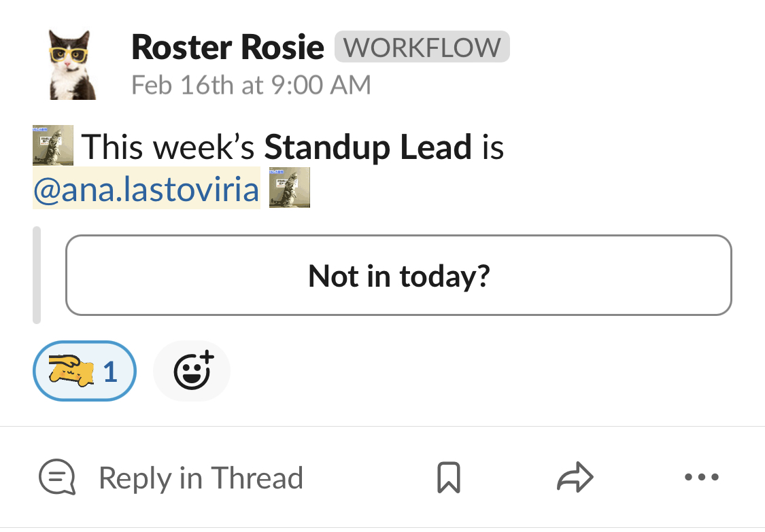Click the bold Standup Lead text

(x=368, y=147)
